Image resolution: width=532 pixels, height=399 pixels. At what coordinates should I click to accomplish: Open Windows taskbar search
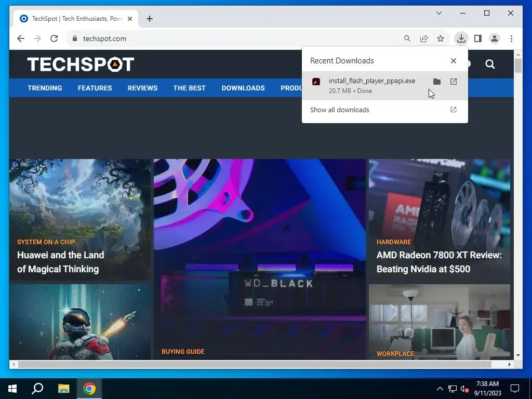pos(37,389)
